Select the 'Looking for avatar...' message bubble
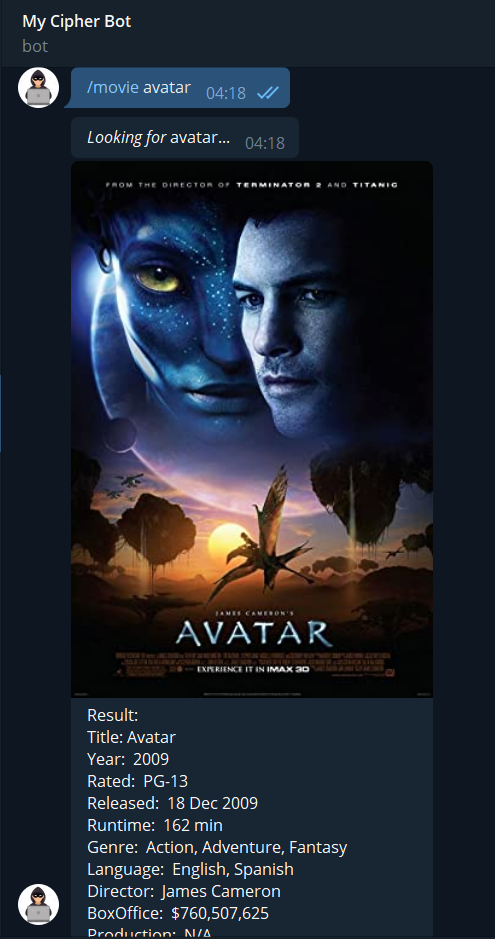495x939 pixels. [185, 138]
